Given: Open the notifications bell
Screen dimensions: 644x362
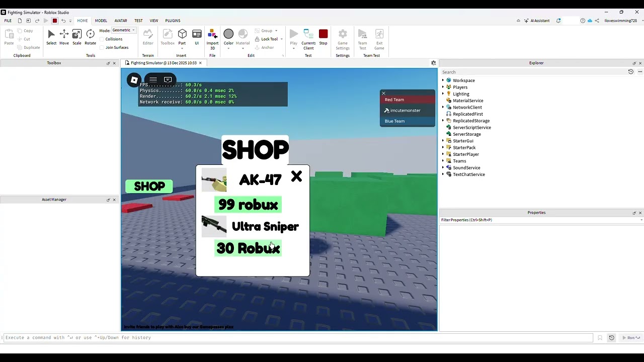Looking at the screenshot, I should click(x=558, y=21).
